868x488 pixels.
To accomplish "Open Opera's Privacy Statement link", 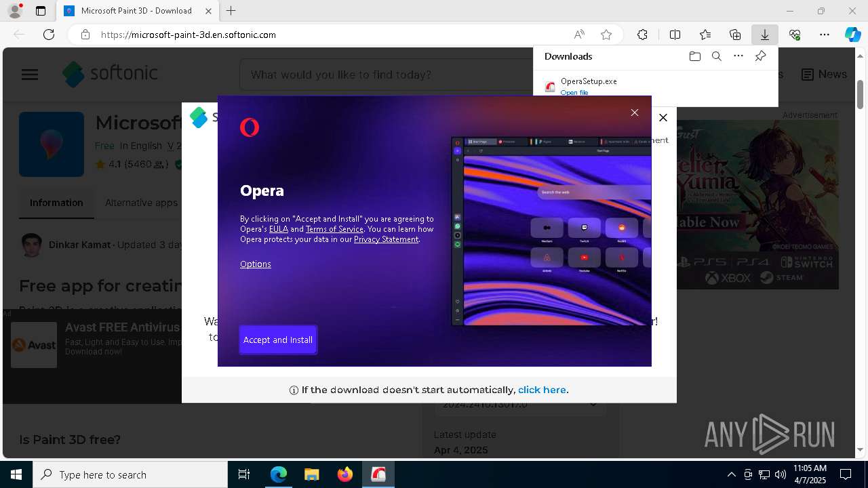I will (386, 239).
